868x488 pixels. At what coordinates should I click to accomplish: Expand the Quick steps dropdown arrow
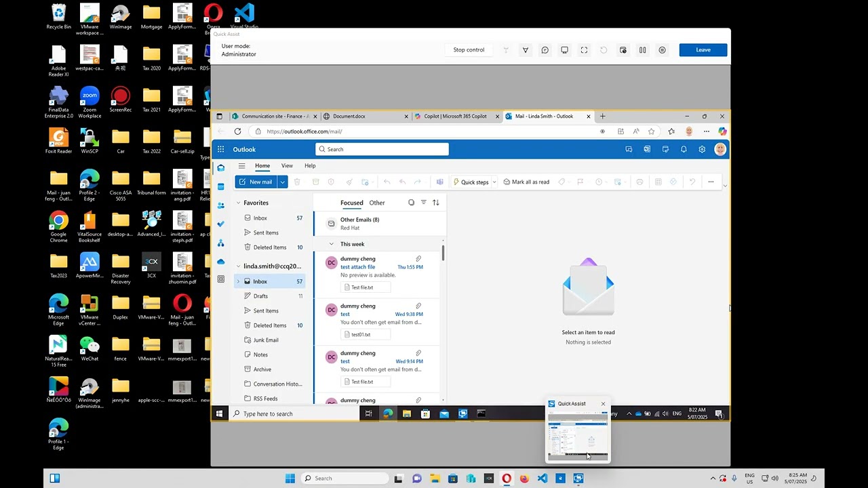[x=494, y=182]
